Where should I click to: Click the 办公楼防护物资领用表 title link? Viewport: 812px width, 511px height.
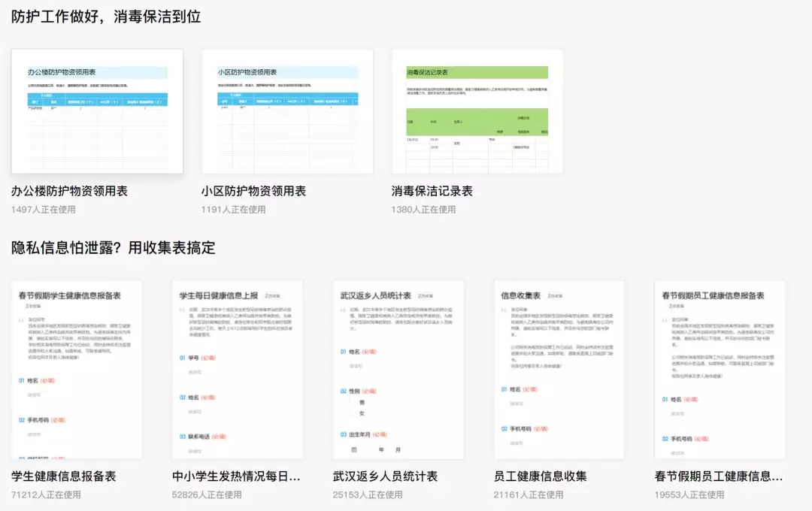(69, 191)
